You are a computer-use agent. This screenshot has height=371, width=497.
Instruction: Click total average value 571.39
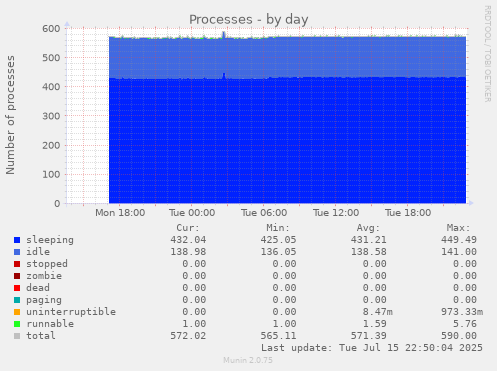(369, 336)
